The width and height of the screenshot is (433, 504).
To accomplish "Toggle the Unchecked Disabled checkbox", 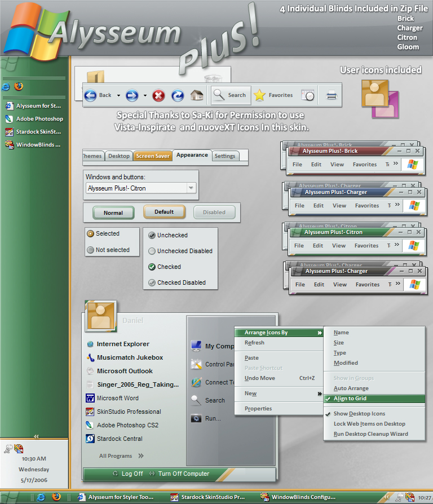I will pos(152,251).
